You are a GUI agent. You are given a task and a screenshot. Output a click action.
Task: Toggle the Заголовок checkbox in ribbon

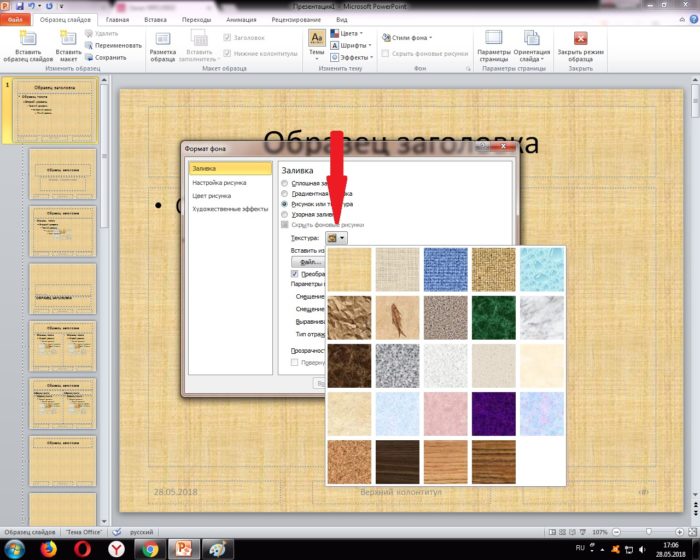coord(227,38)
